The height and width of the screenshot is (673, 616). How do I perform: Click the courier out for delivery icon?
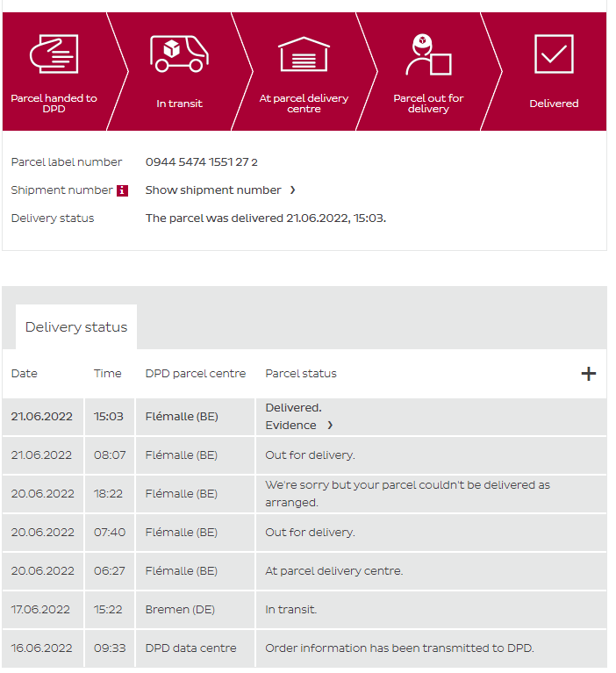428,54
